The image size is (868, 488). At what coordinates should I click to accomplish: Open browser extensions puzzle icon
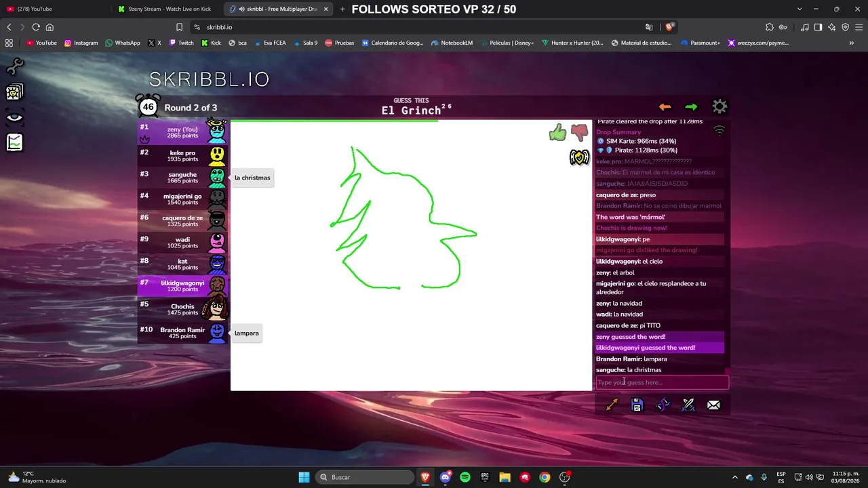click(x=770, y=27)
